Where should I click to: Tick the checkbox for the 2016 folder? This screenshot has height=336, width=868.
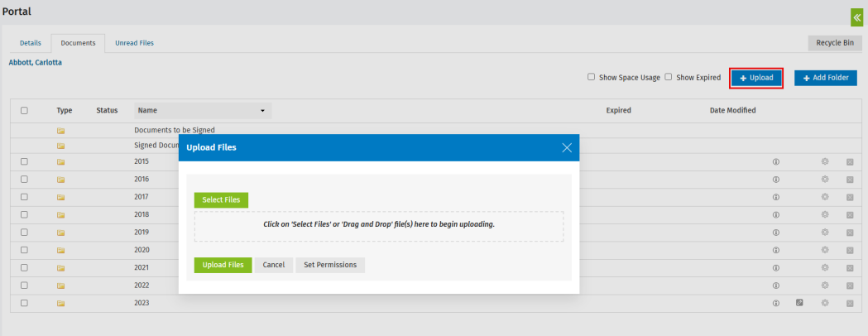click(x=24, y=180)
